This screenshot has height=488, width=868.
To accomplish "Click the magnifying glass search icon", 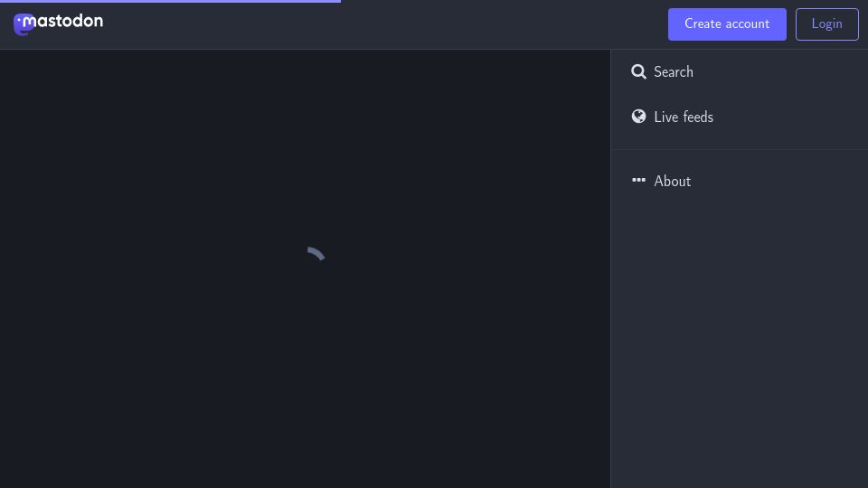I will (x=639, y=72).
